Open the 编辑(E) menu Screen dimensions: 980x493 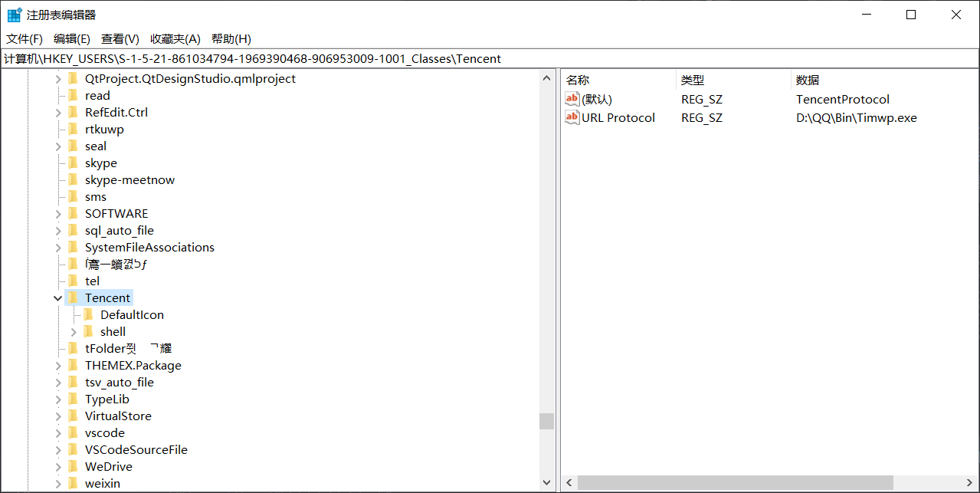point(72,38)
